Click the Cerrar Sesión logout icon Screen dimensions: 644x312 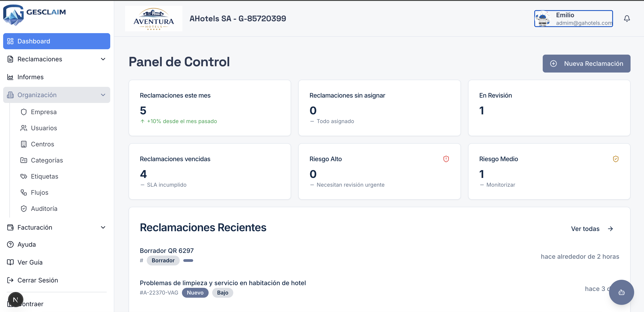[x=10, y=280]
